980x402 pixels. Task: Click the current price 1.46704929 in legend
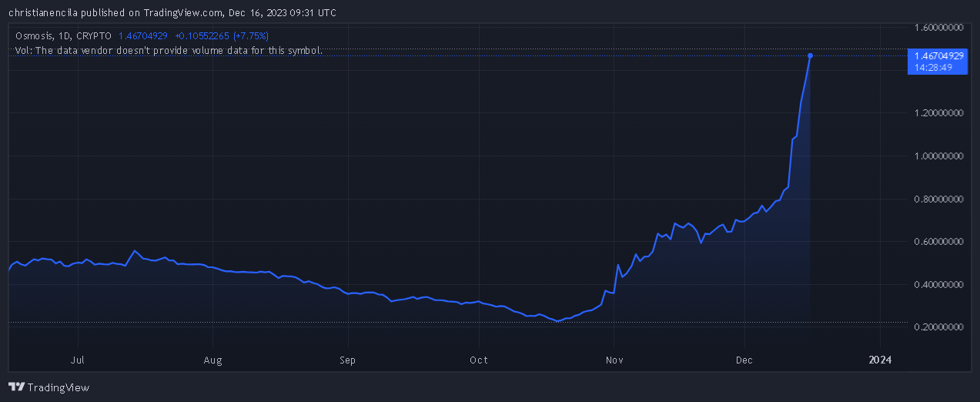[x=142, y=35]
